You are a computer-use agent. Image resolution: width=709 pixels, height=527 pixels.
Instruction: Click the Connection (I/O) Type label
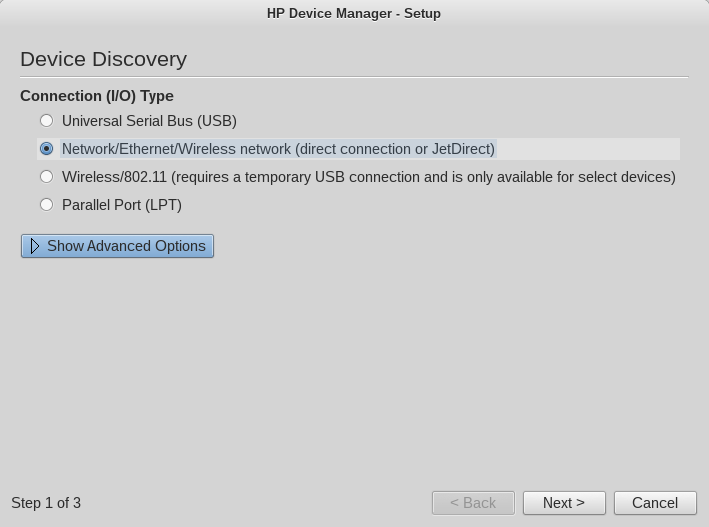pos(97,96)
